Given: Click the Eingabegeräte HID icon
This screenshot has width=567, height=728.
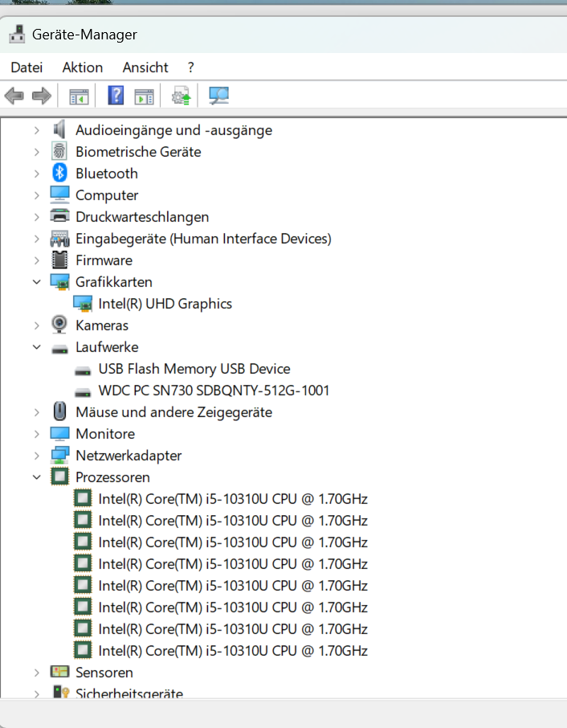Looking at the screenshot, I should [x=59, y=239].
